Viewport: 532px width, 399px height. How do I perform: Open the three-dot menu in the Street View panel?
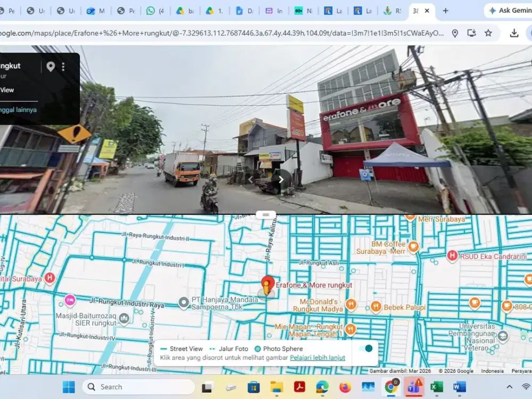pyautogui.click(x=63, y=66)
